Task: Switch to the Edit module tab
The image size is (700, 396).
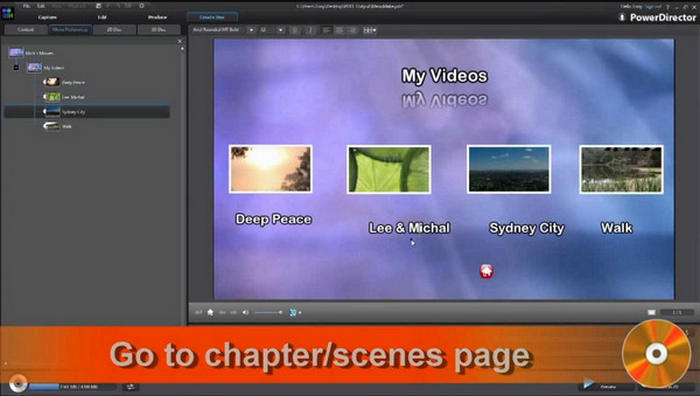Action: [102, 17]
